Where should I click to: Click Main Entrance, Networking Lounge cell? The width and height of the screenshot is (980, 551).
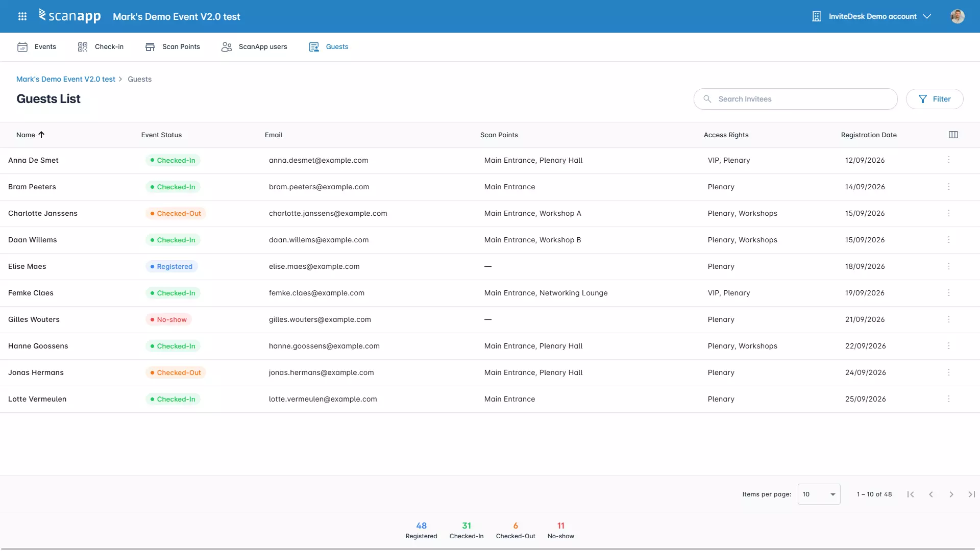[546, 293]
